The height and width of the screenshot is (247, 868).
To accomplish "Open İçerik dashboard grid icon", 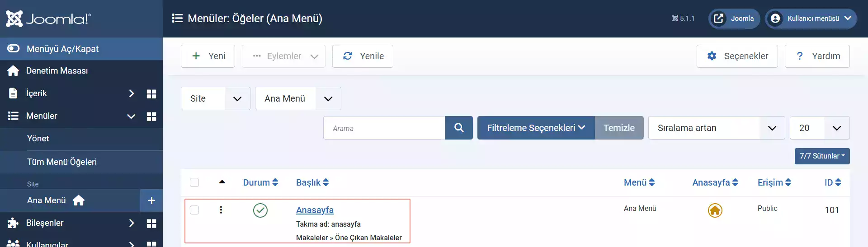I will (151, 93).
